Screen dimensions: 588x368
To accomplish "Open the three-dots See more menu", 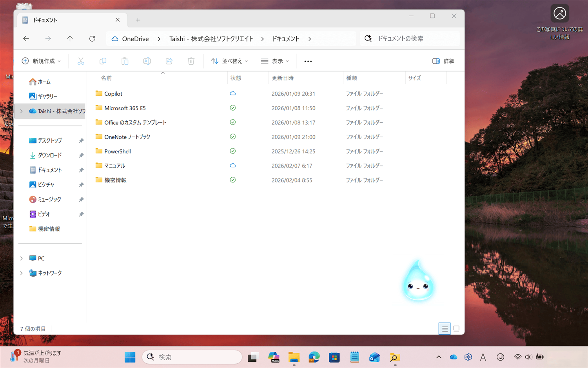I will 308,61.
